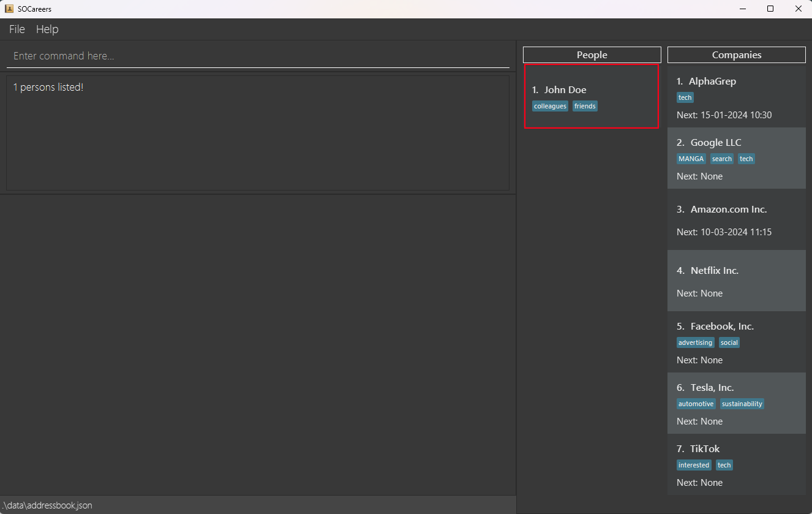
Task: Click the colleagues tag on John Doe
Action: [x=550, y=106]
